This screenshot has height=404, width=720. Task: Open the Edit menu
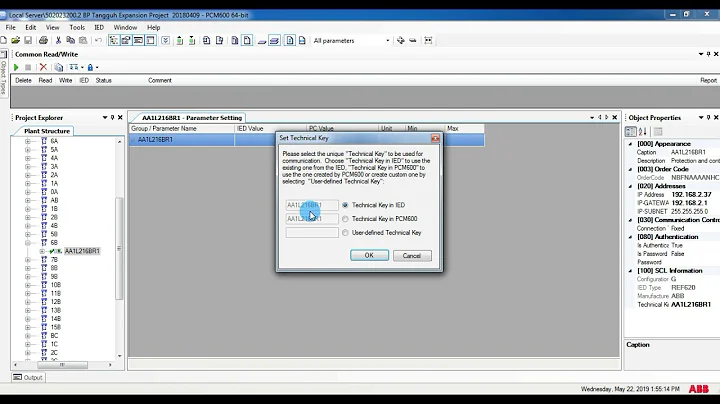[x=31, y=28]
